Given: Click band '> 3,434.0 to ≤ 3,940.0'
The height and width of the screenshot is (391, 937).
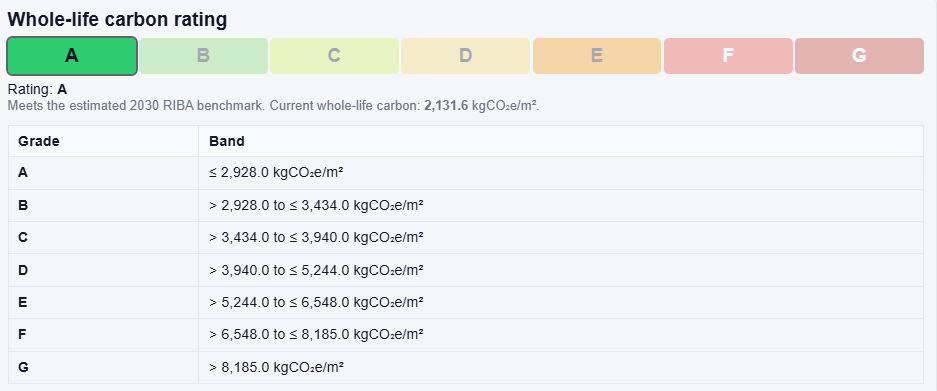Looking at the screenshot, I should pos(316,237).
